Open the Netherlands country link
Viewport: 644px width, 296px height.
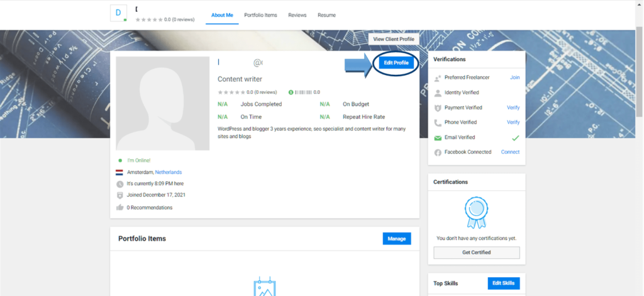[169, 173]
